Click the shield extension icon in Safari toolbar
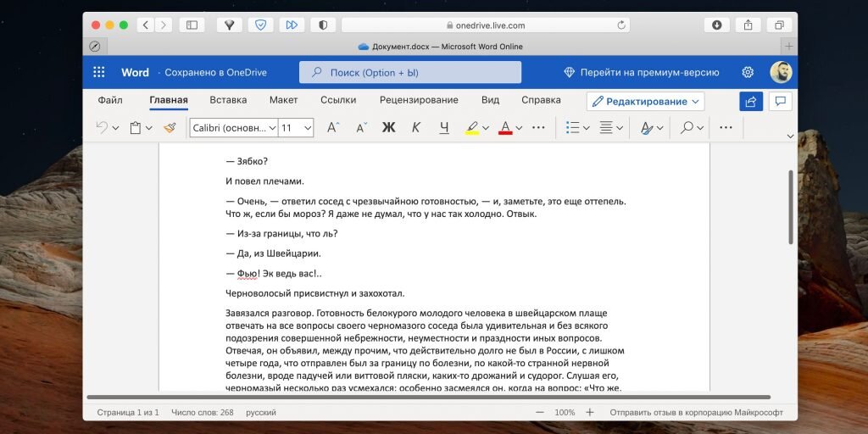The height and width of the screenshot is (434, 868). click(261, 25)
